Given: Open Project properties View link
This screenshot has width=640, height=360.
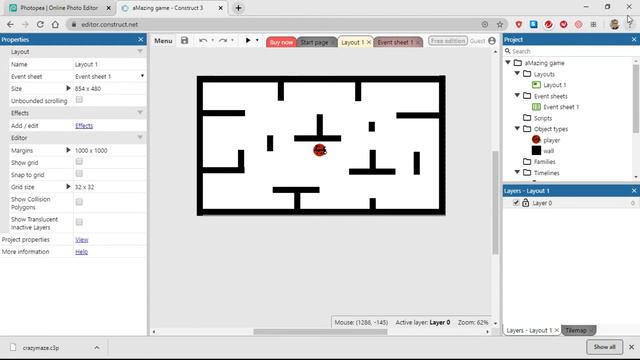Looking at the screenshot, I should [x=82, y=240].
